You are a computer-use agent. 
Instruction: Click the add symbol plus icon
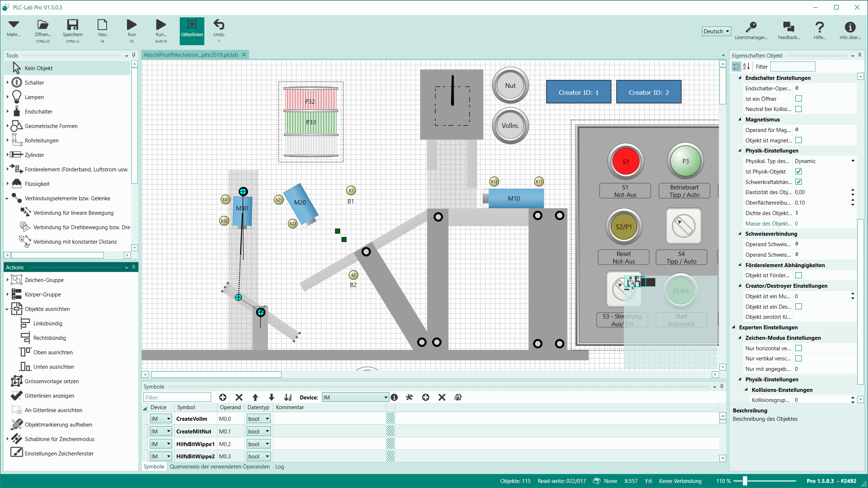click(223, 397)
